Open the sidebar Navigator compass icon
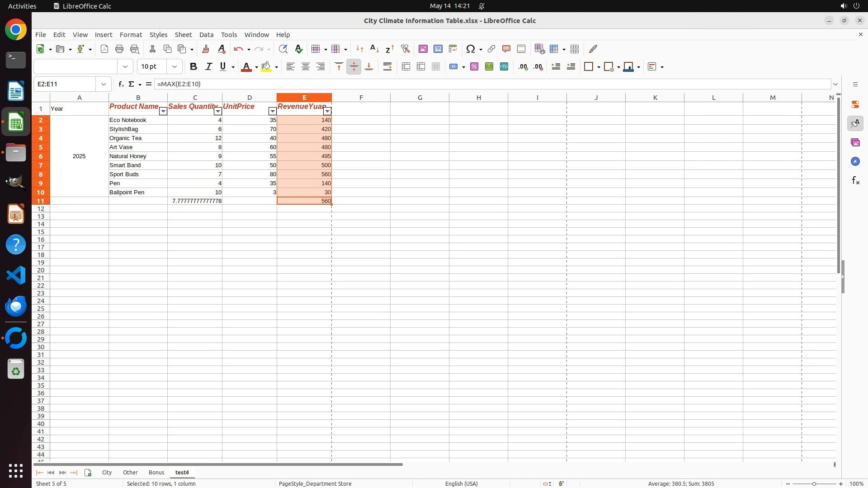The height and width of the screenshot is (488, 868). [855, 162]
